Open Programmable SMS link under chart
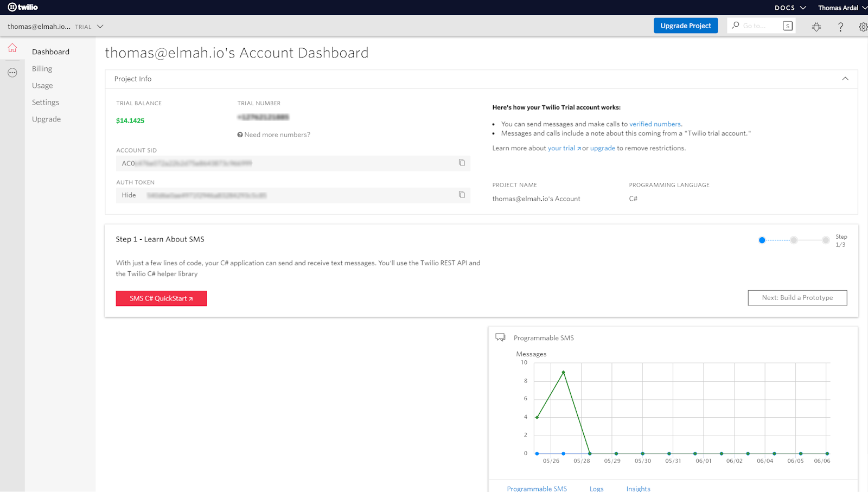868x492 pixels. [537, 488]
